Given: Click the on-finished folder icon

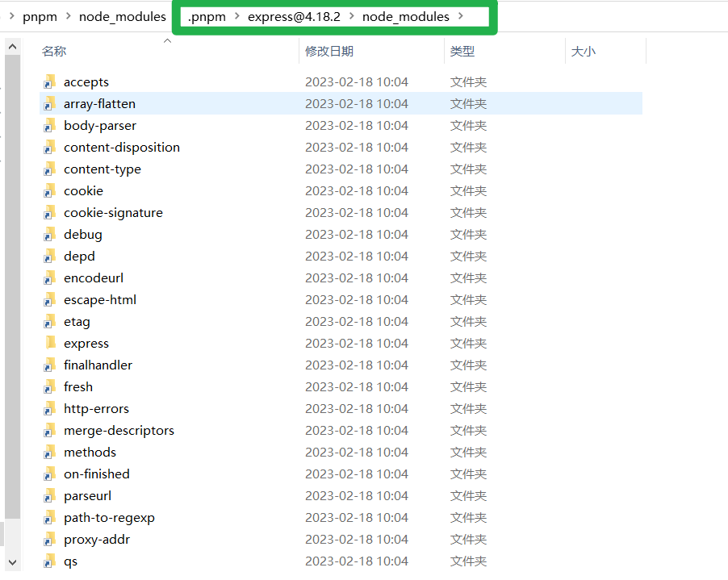Looking at the screenshot, I should tap(50, 474).
